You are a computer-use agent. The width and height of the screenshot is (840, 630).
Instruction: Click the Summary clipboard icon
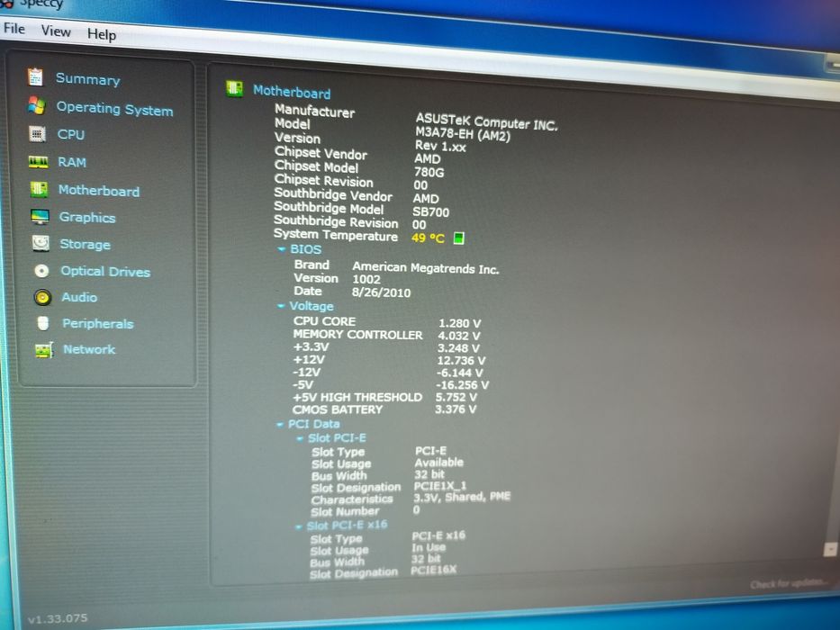pos(35,76)
